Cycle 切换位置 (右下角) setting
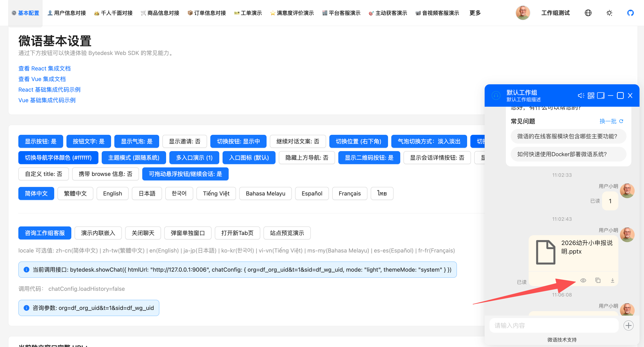644x347 pixels. (358, 141)
